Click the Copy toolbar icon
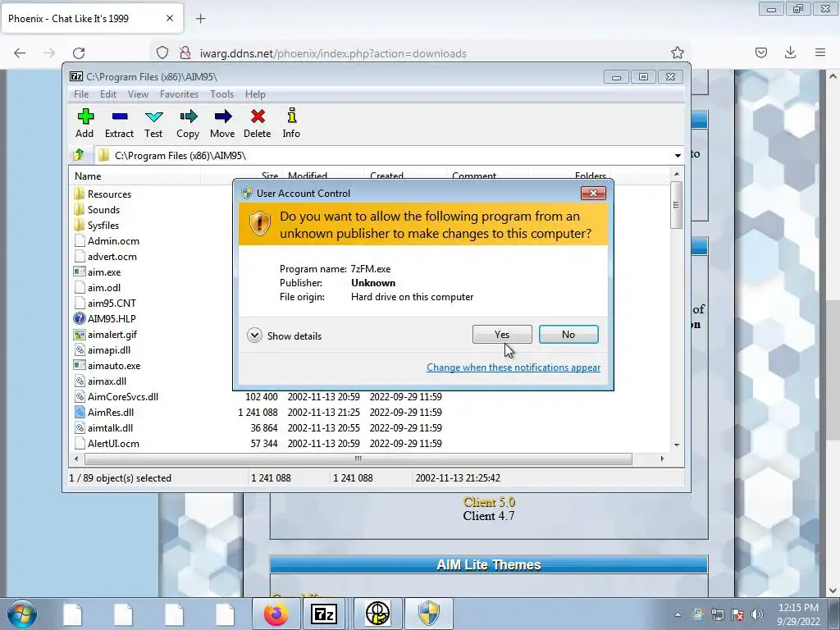Viewport: 840px width, 630px height. coord(188,123)
